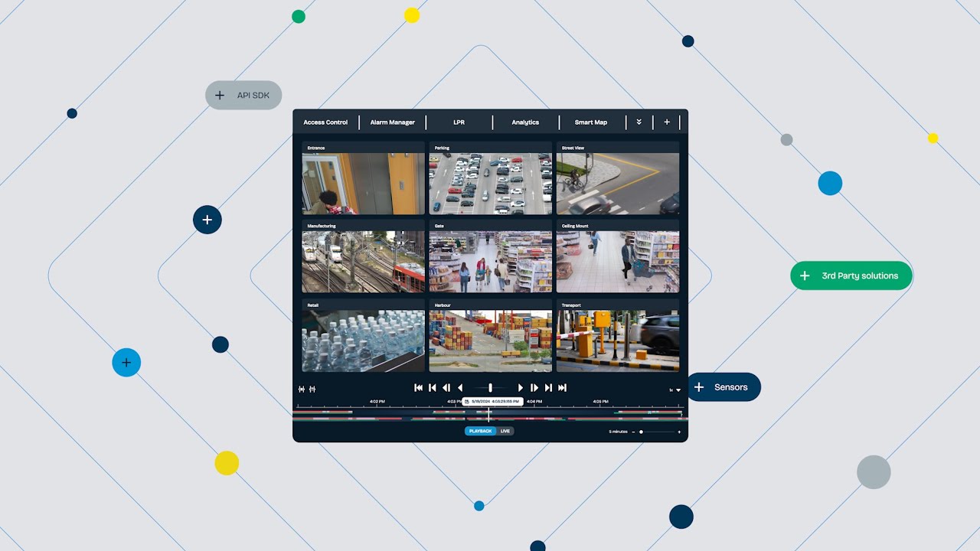
Task: Open the Manufacturing camera feed
Action: pos(363,257)
